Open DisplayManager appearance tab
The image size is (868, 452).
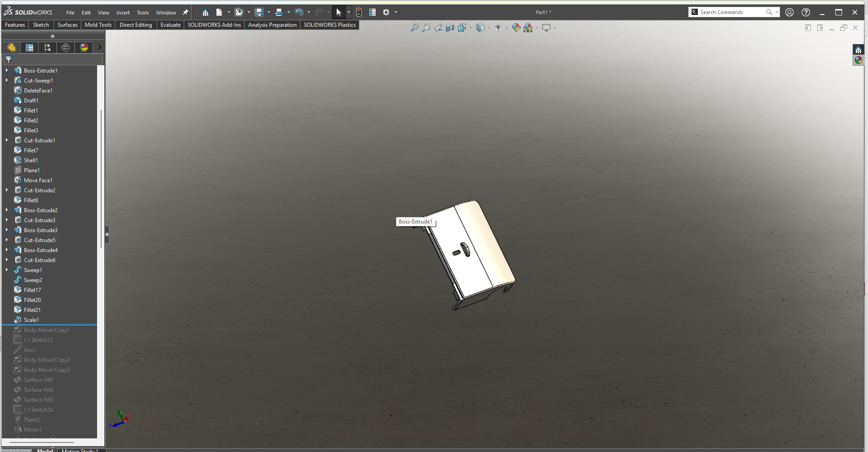tap(84, 48)
